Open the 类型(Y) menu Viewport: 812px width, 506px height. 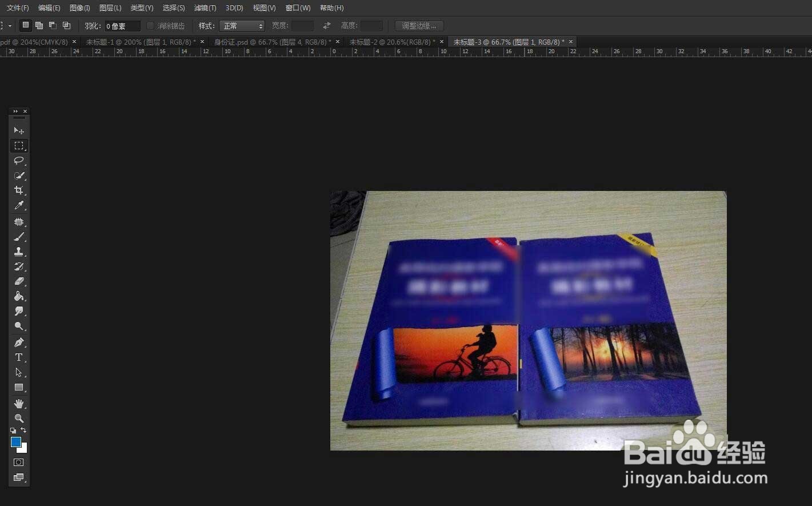click(142, 8)
